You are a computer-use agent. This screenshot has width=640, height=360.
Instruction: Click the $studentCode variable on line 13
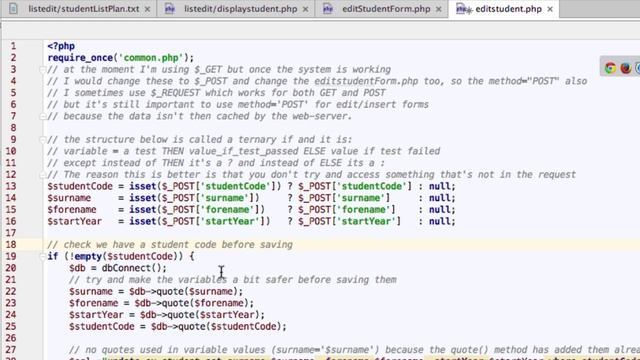pyautogui.click(x=80, y=186)
